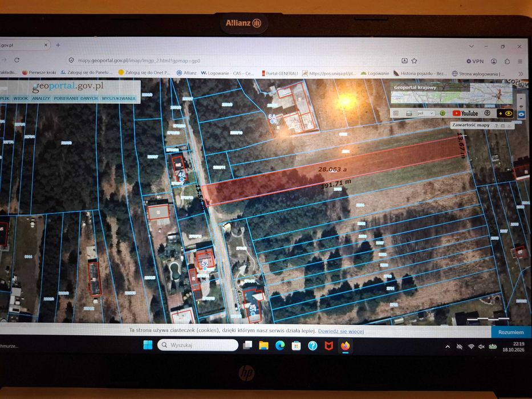Expand the Zawartość mapy panel
The image size is (532, 399).
pyautogui.click(x=503, y=125)
